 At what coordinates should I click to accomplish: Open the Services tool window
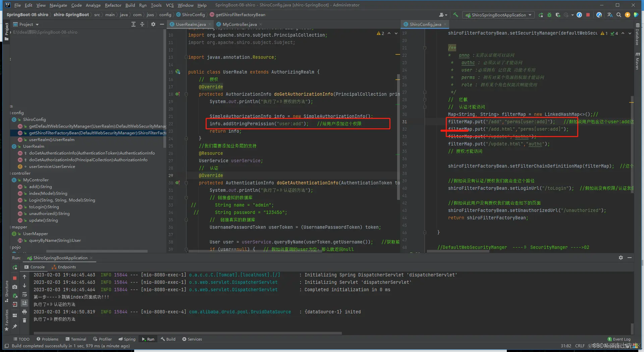(192, 339)
